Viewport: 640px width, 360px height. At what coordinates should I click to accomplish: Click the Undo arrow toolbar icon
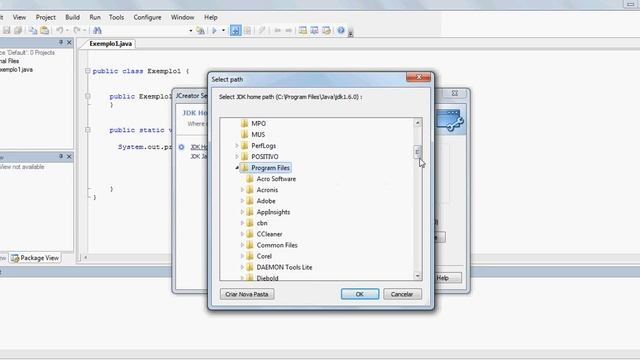pyautogui.click(x=60, y=30)
